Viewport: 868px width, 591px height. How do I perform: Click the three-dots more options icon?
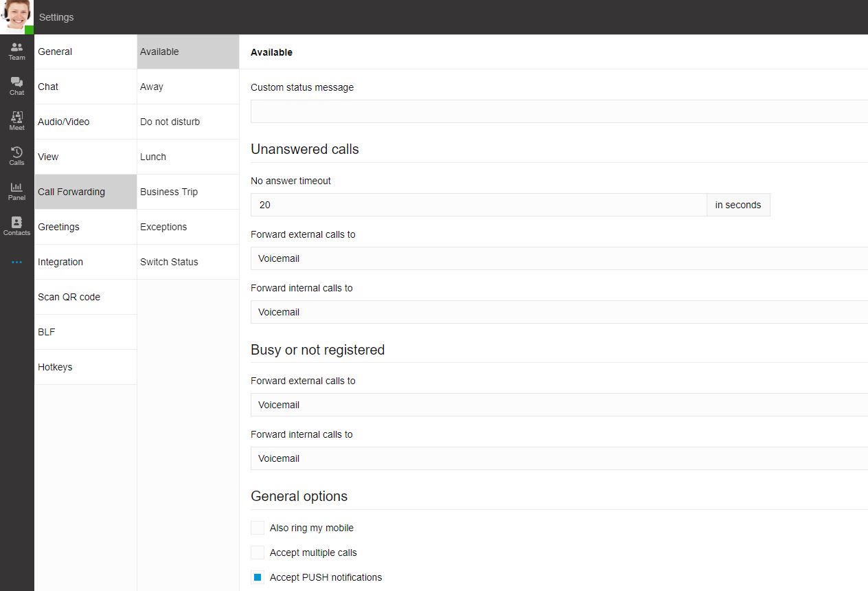(x=16, y=262)
